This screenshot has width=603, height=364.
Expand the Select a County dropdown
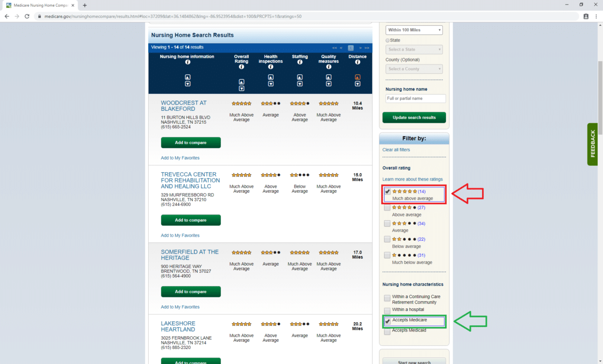click(414, 69)
